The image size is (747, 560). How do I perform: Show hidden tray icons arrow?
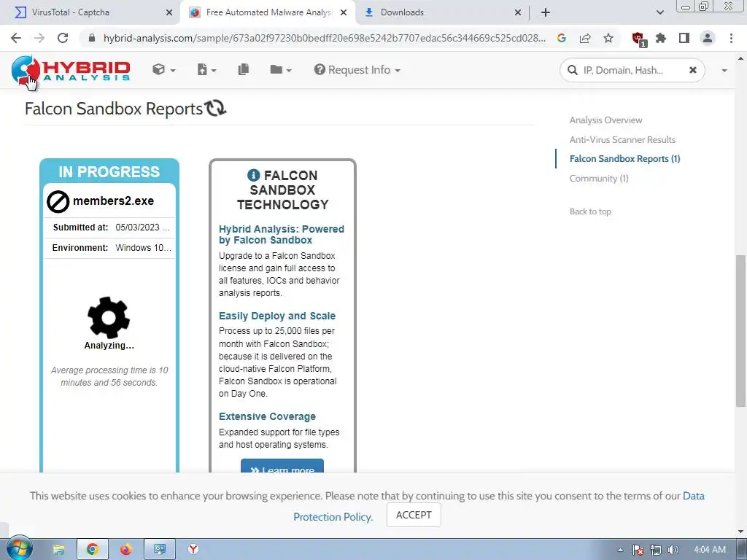(x=620, y=550)
